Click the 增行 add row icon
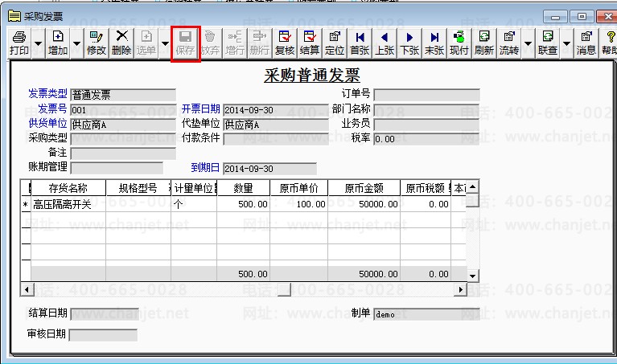The image size is (617, 364). (236, 43)
